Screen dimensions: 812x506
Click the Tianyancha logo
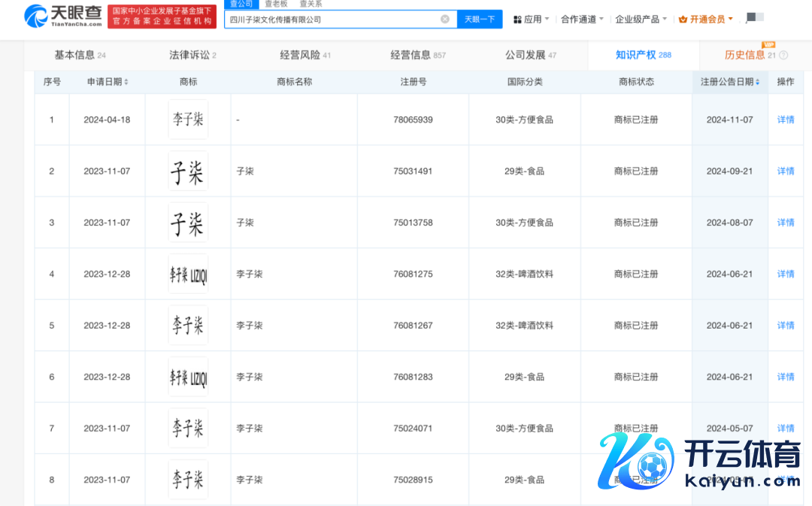(x=63, y=17)
